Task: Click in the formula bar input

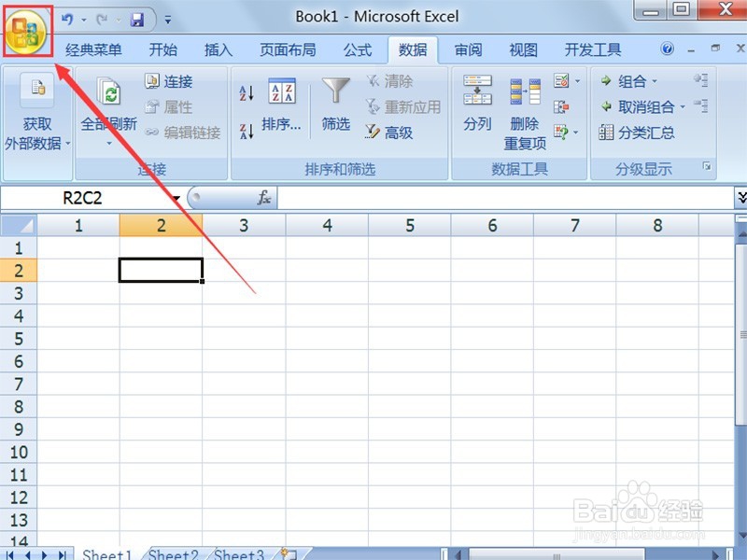Action: coord(505,198)
